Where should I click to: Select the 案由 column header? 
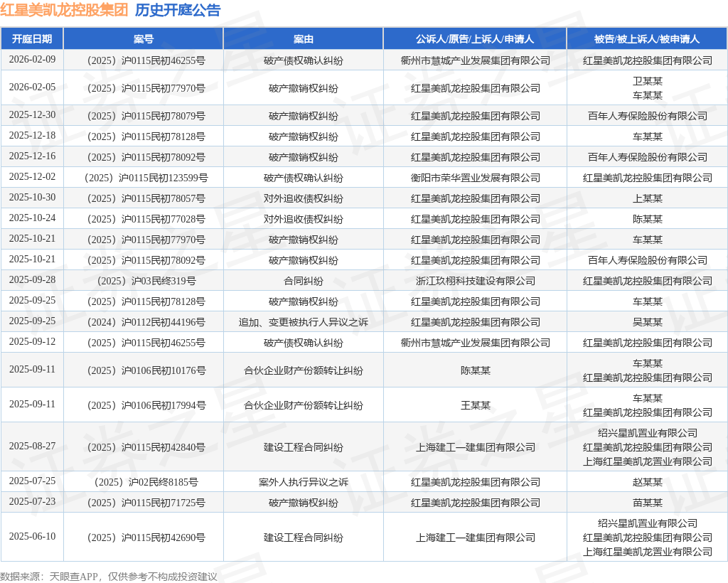point(303,39)
